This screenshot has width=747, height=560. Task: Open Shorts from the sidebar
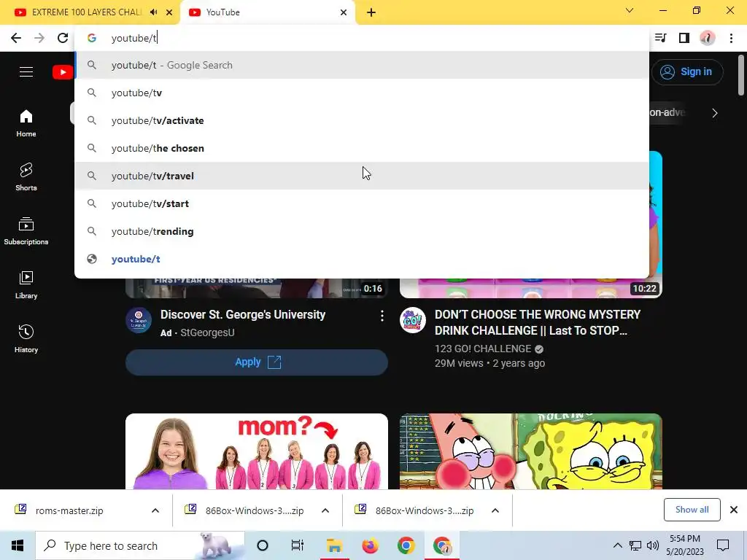click(x=26, y=177)
